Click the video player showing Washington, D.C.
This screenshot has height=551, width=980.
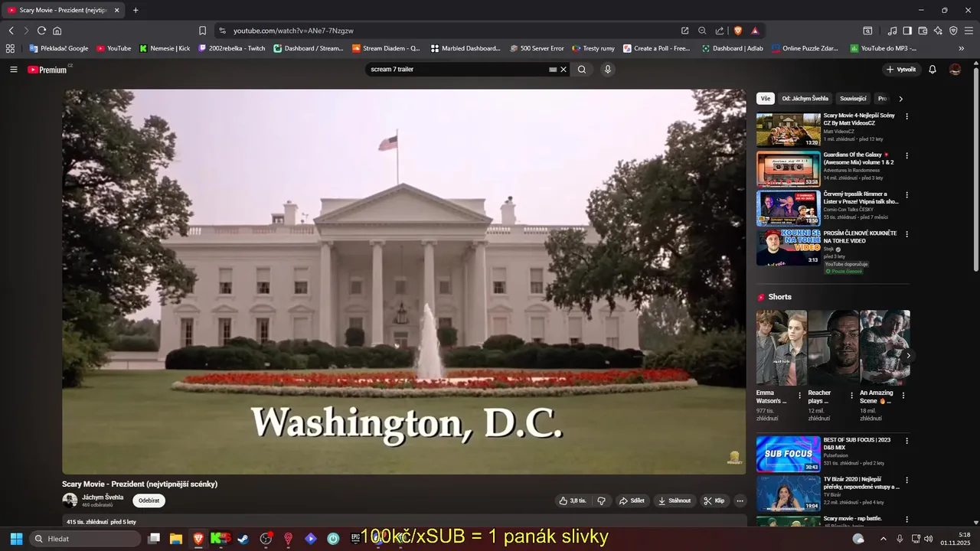[403, 282]
